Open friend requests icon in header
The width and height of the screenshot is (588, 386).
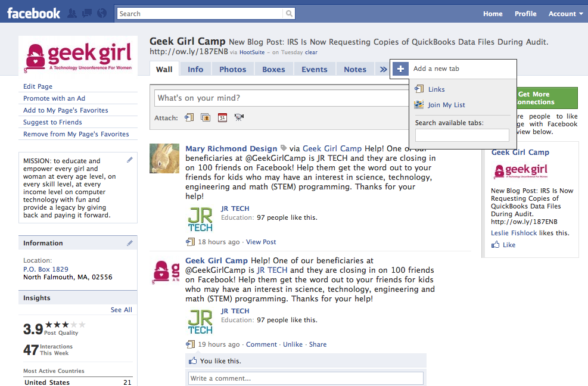[72, 14]
